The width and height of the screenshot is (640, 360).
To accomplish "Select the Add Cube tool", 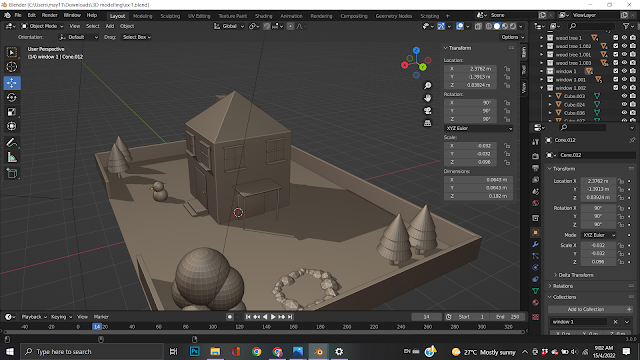I will (11, 173).
